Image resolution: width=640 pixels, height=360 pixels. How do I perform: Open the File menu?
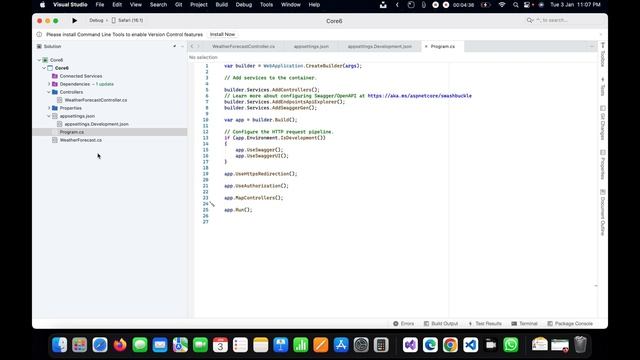pyautogui.click(x=100, y=5)
